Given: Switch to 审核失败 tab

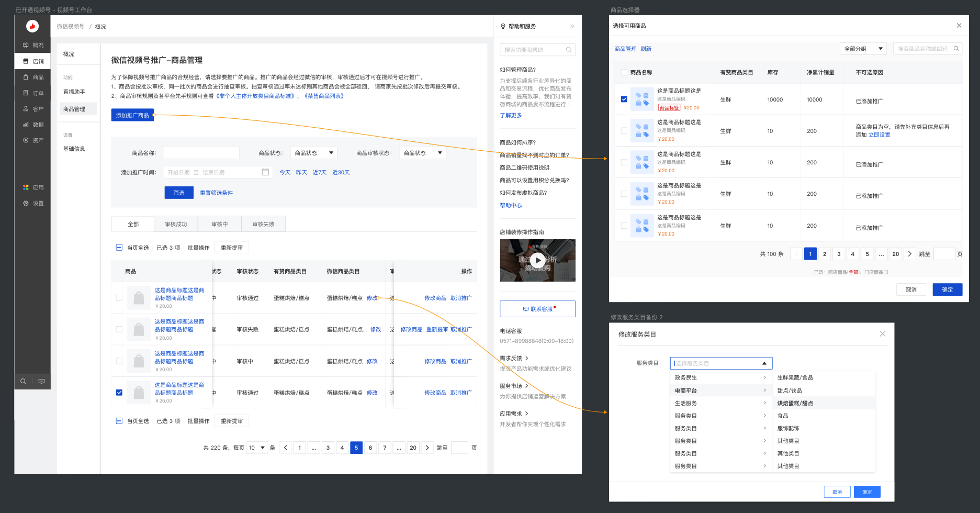Looking at the screenshot, I should click(263, 224).
